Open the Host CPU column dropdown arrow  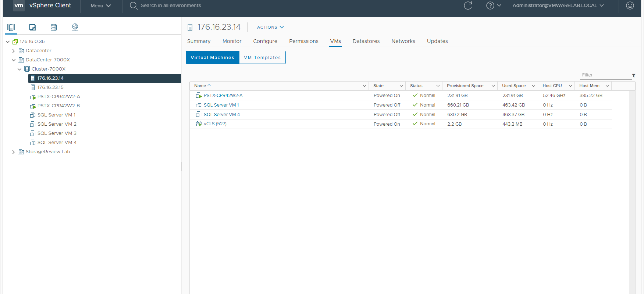point(570,86)
